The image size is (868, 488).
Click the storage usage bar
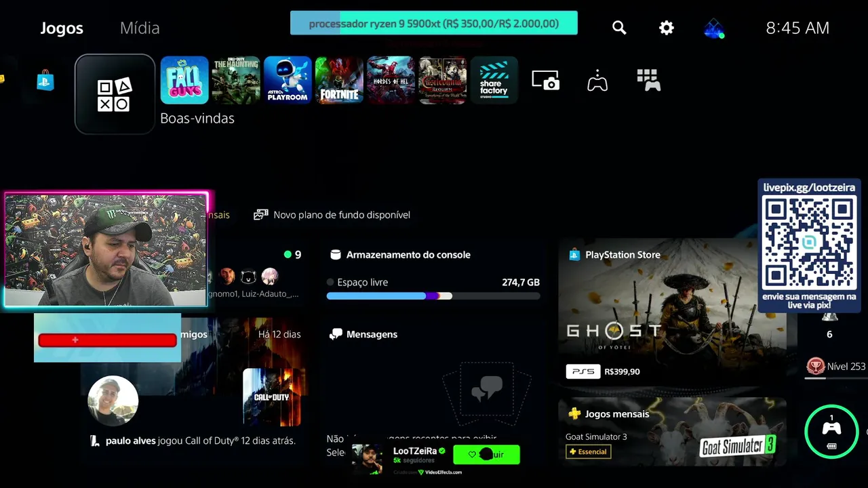point(433,296)
